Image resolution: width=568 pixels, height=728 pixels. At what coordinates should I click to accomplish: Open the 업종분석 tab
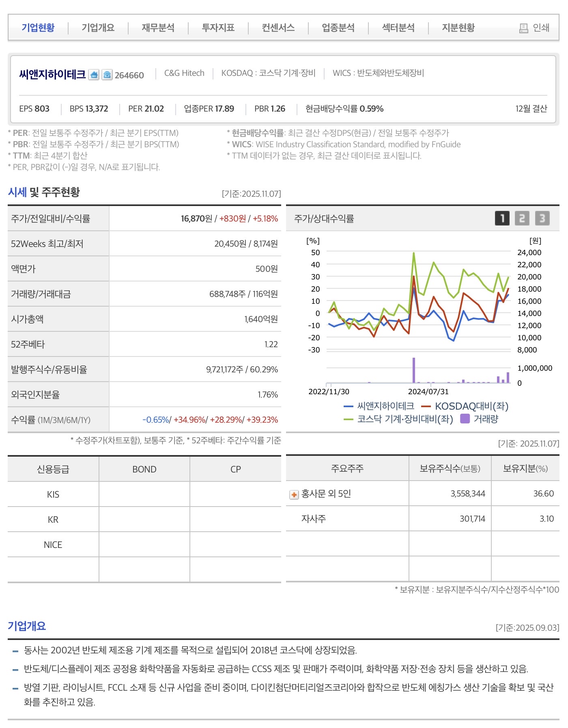coord(338,28)
